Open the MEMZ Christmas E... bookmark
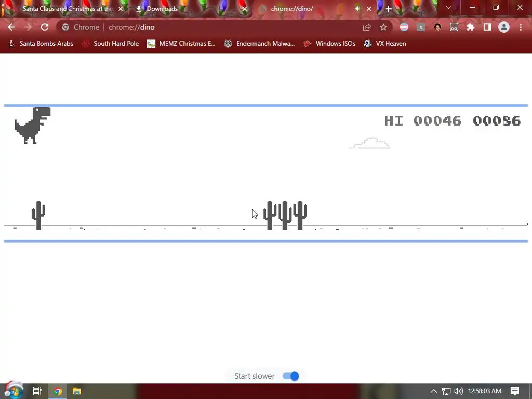This screenshot has height=399, width=532. 181,44
